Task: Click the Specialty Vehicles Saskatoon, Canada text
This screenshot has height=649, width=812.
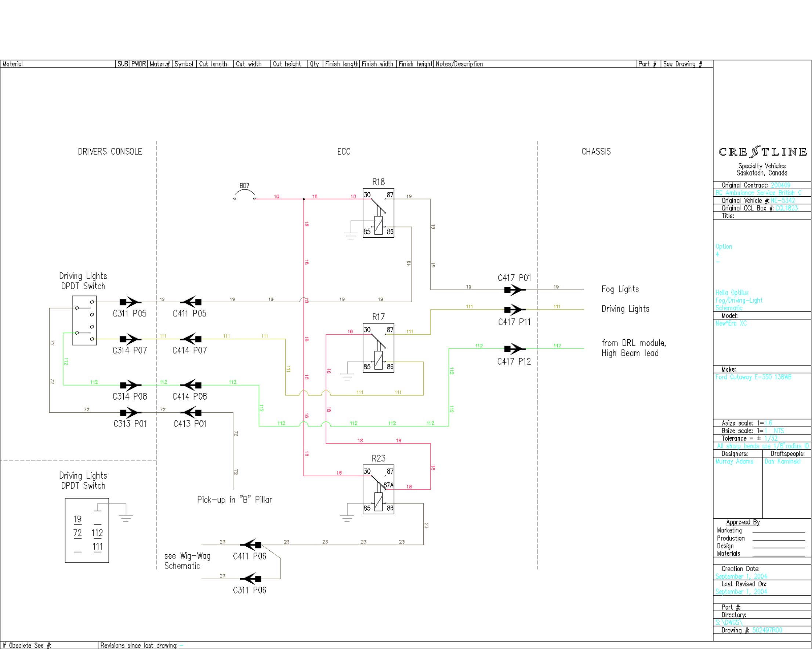Action: pyautogui.click(x=762, y=169)
